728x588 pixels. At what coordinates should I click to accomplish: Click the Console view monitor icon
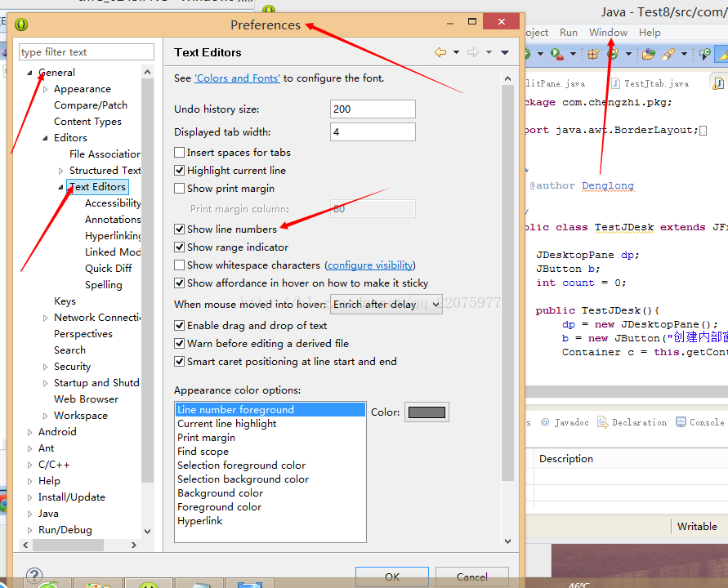[681, 422]
